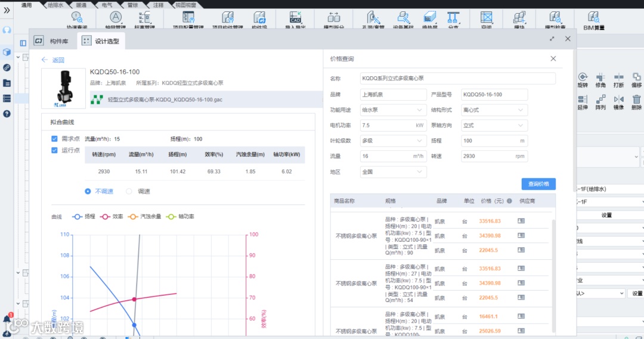Select the 阵列 array tool

tap(600, 102)
